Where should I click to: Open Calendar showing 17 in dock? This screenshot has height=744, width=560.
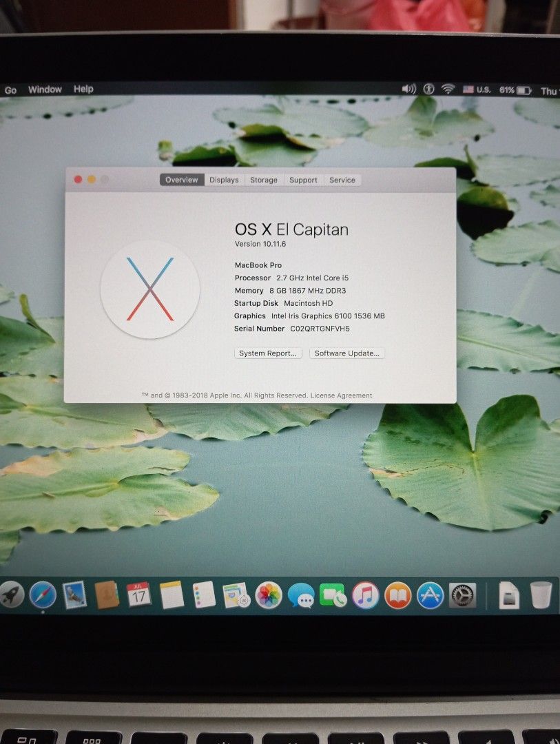[x=138, y=595]
